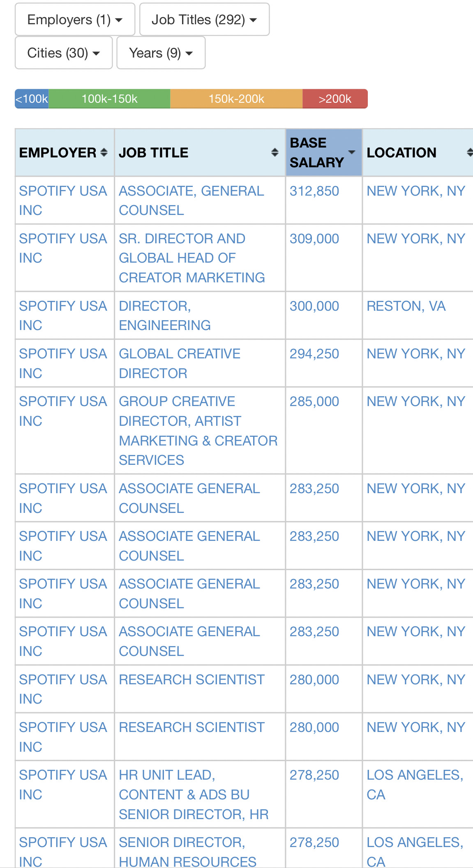Screen dimensions: 473x868
Task: Click the Reston, VA location link
Action: 406,306
